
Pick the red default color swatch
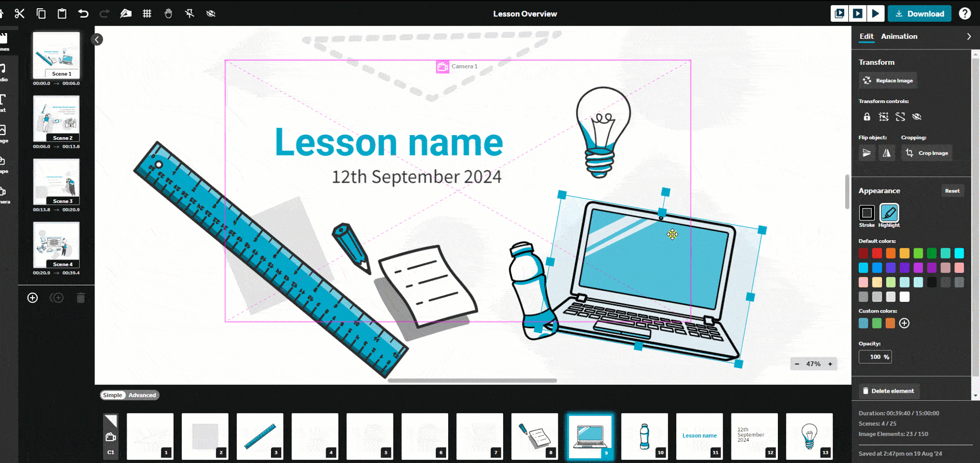(x=877, y=253)
